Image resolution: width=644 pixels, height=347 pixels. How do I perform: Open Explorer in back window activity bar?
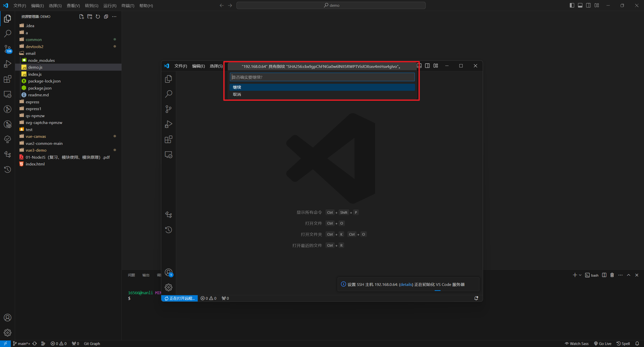(x=8, y=18)
